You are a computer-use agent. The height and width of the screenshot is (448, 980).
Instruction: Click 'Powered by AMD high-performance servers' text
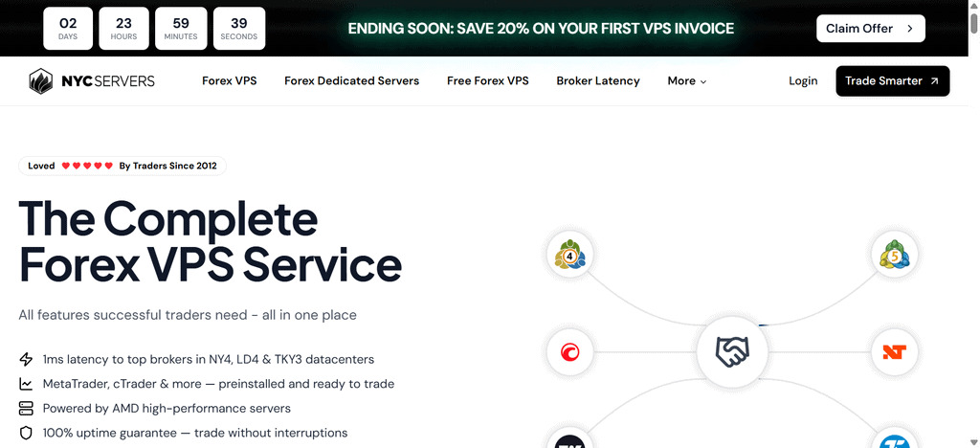tap(167, 409)
